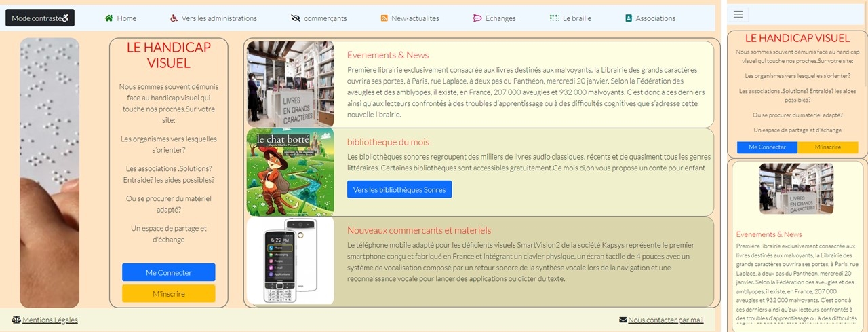
Task: Click desktop view LE HANDICAP VISUEL title
Action: (x=169, y=55)
